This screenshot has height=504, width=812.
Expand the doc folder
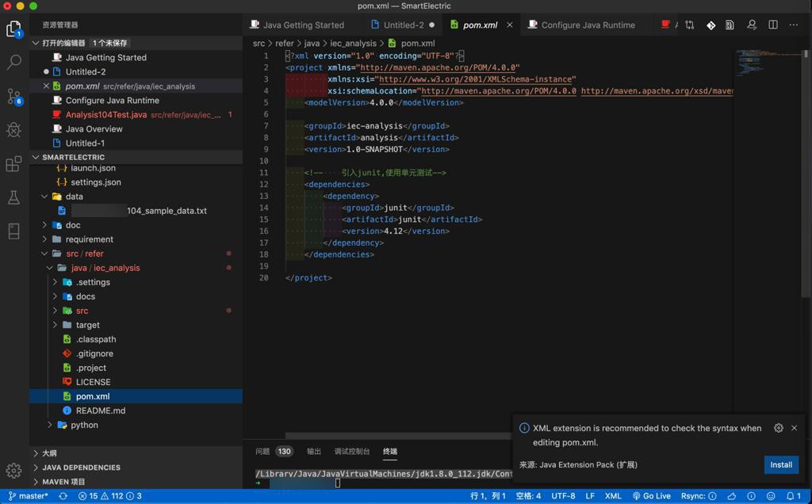[x=73, y=225]
